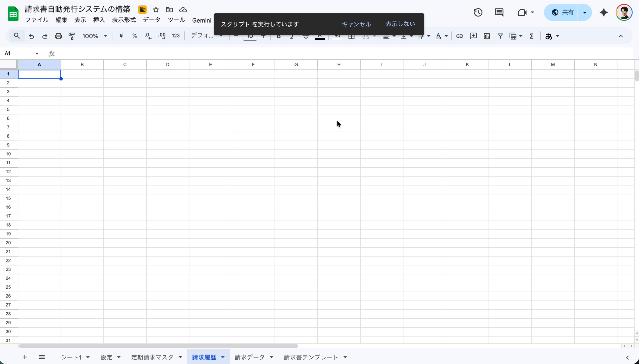Viewport: 639px width, 364px height.
Task: Click the print icon in the toolbar
Action: 58,36
